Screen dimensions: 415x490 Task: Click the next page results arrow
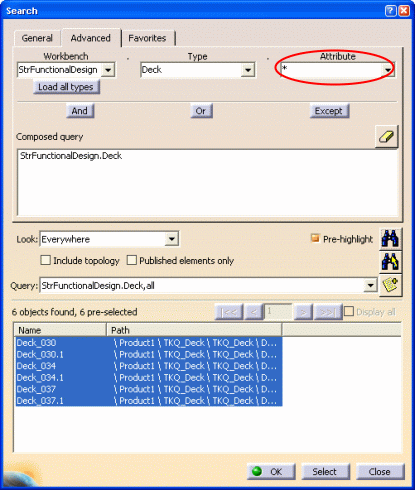click(x=303, y=312)
